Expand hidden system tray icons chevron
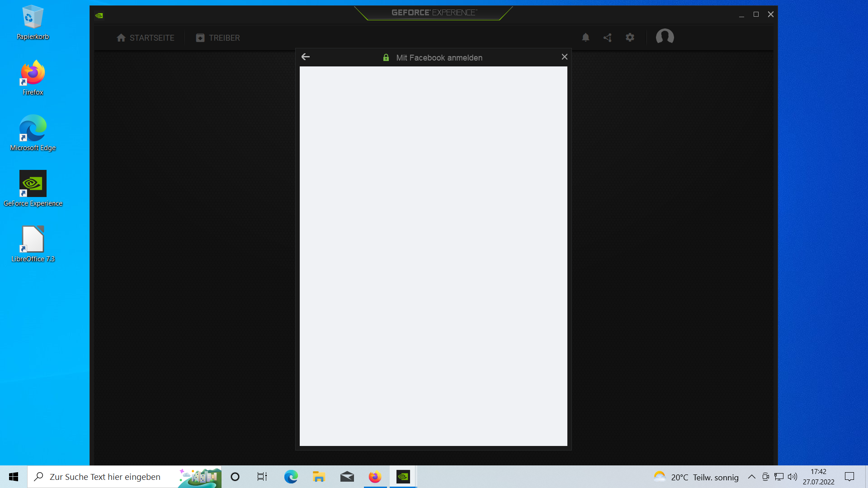Viewport: 868px width, 488px height. 751,477
